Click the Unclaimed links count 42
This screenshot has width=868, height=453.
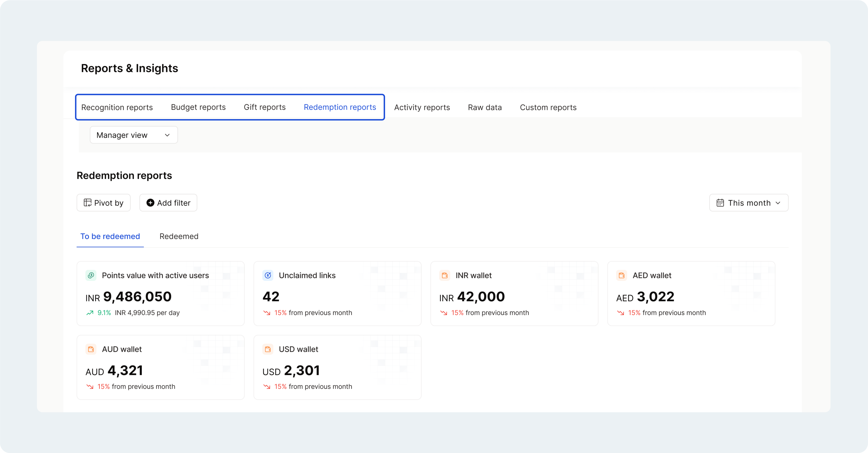tap(271, 297)
